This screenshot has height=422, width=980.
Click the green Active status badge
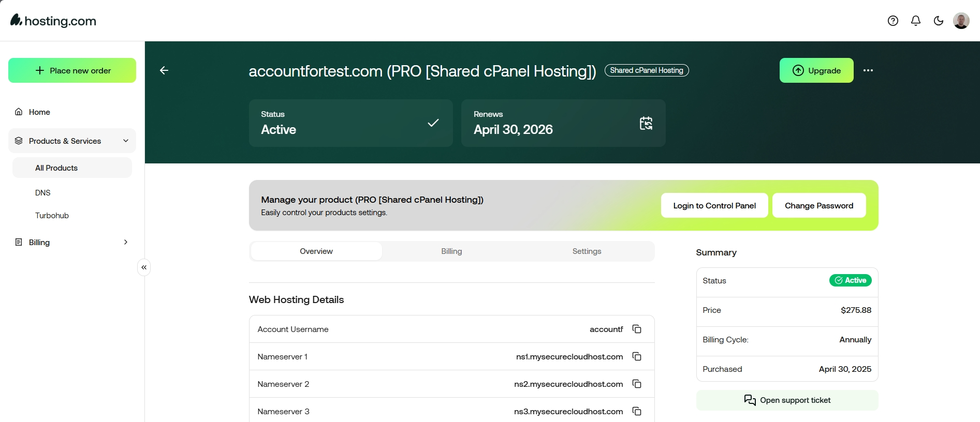pyautogui.click(x=850, y=280)
